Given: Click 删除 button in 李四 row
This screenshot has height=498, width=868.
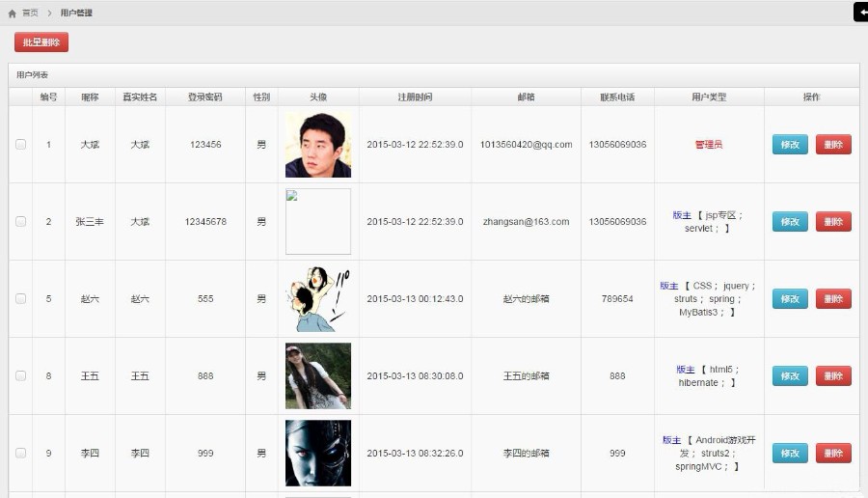Looking at the screenshot, I should [833, 453].
